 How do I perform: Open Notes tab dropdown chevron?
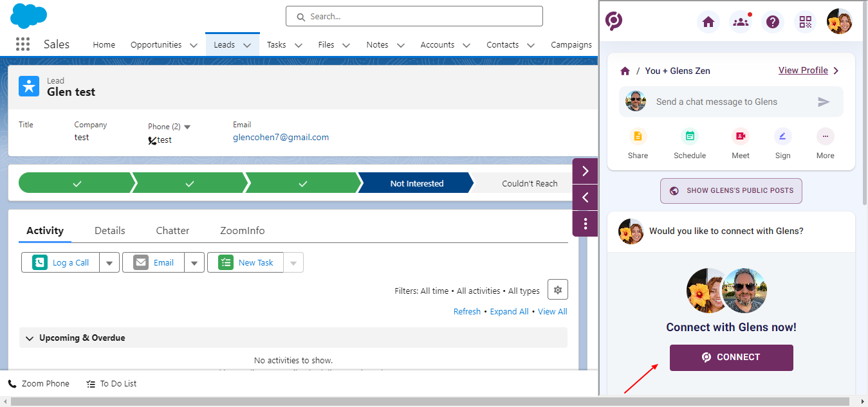pyautogui.click(x=401, y=45)
